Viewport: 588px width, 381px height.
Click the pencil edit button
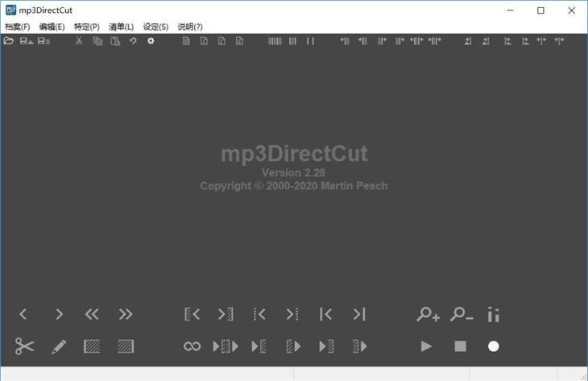59,346
